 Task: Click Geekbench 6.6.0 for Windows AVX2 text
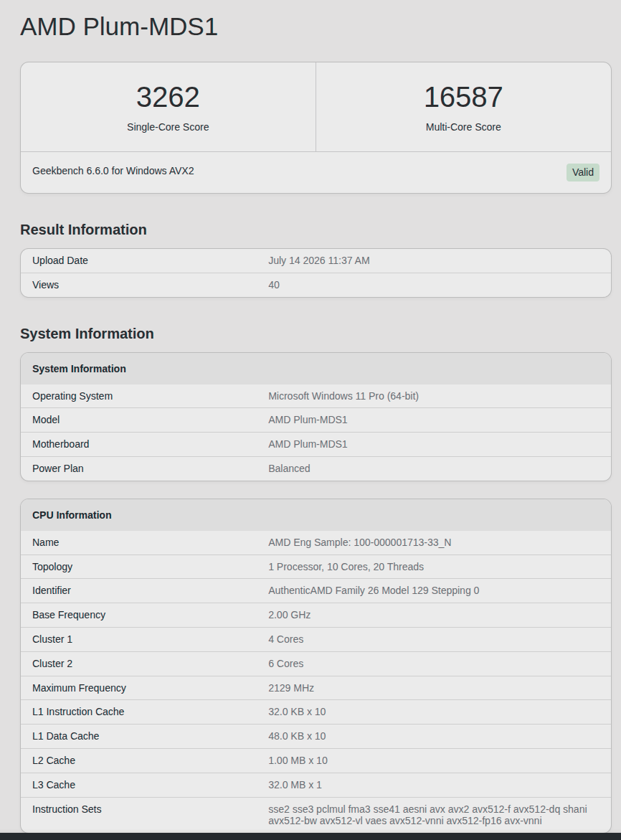tap(113, 171)
